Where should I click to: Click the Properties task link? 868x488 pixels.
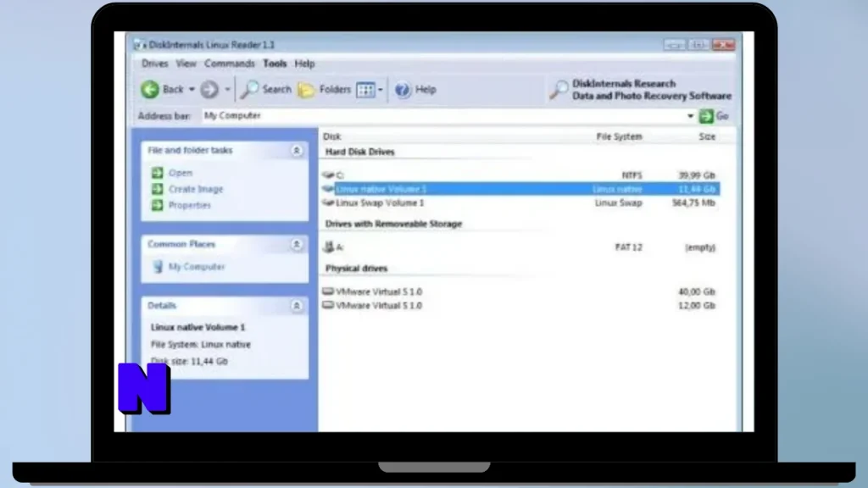pyautogui.click(x=190, y=205)
